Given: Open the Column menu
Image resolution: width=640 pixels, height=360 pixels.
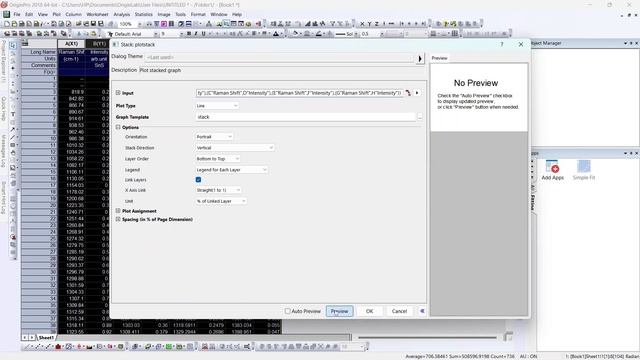Looking at the screenshot, I should (73, 14).
